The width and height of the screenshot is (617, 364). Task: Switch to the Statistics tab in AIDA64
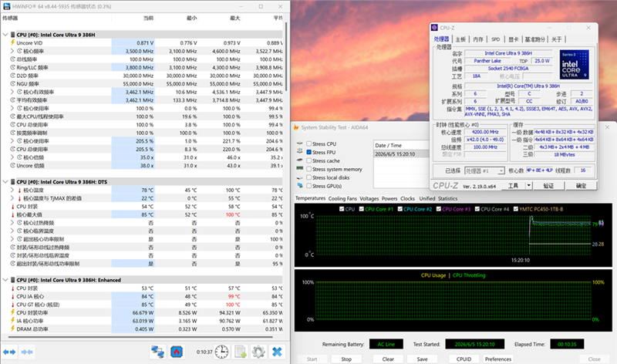447,199
